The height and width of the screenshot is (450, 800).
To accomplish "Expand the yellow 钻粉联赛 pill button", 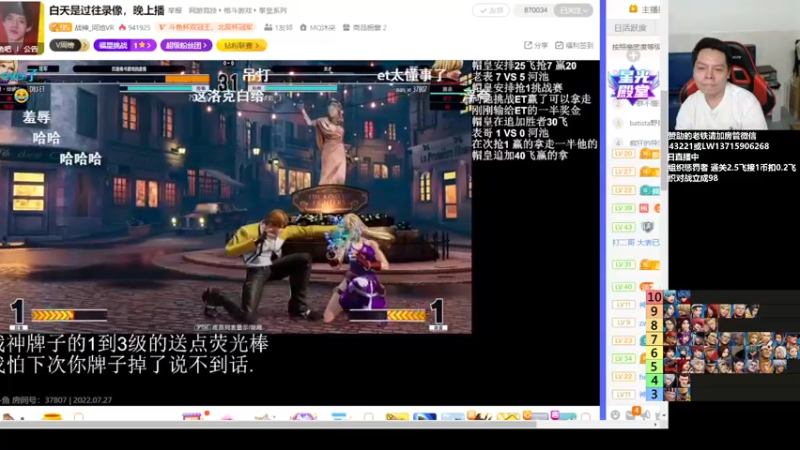I will click(x=241, y=45).
